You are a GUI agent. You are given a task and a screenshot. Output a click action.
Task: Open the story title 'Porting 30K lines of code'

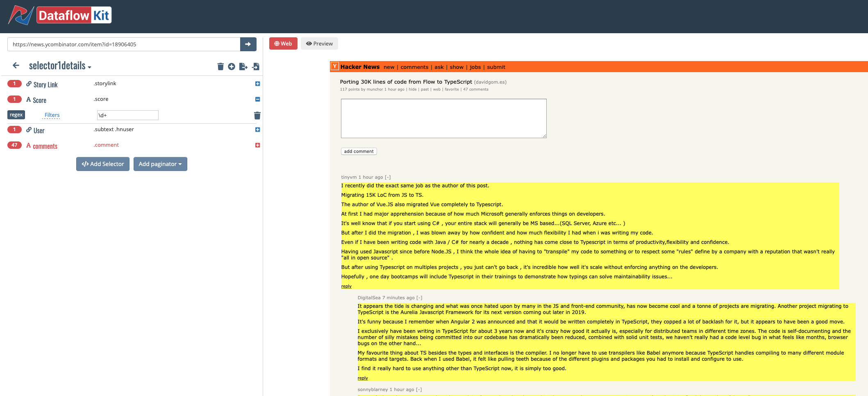coord(406,82)
